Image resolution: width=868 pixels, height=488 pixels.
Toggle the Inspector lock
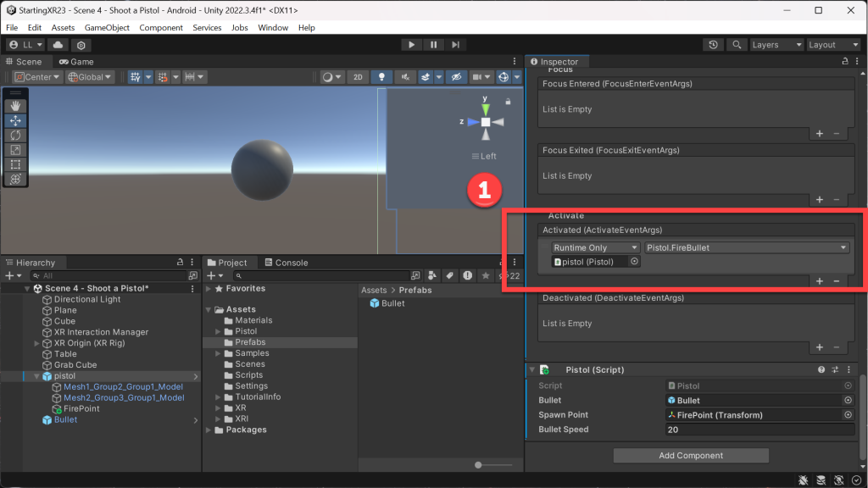pyautogui.click(x=845, y=61)
